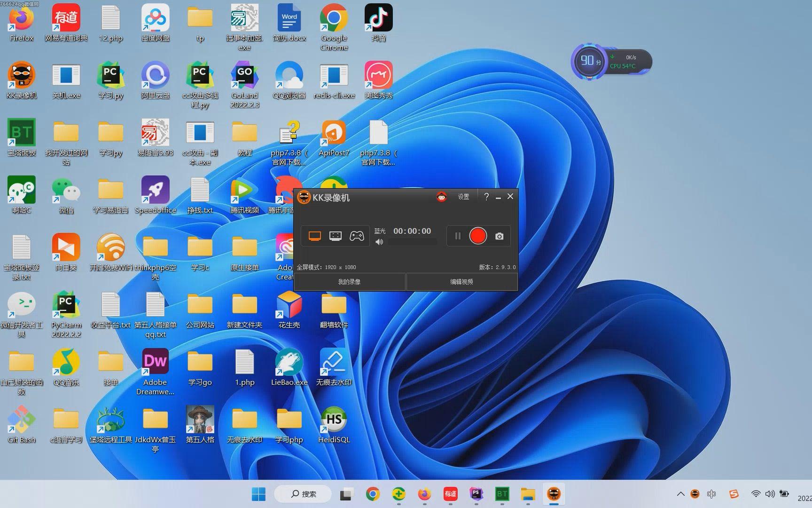Select region recording mode in KK录像机
The height and width of the screenshot is (508, 812).
(x=336, y=236)
